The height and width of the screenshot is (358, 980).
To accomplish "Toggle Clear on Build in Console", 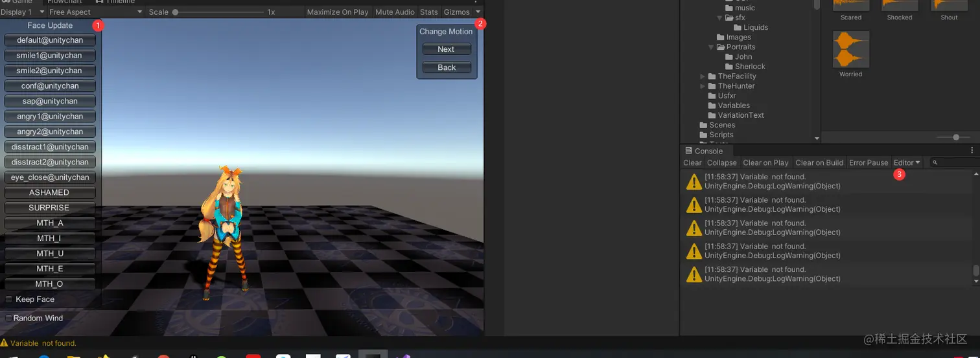I will [x=819, y=162].
